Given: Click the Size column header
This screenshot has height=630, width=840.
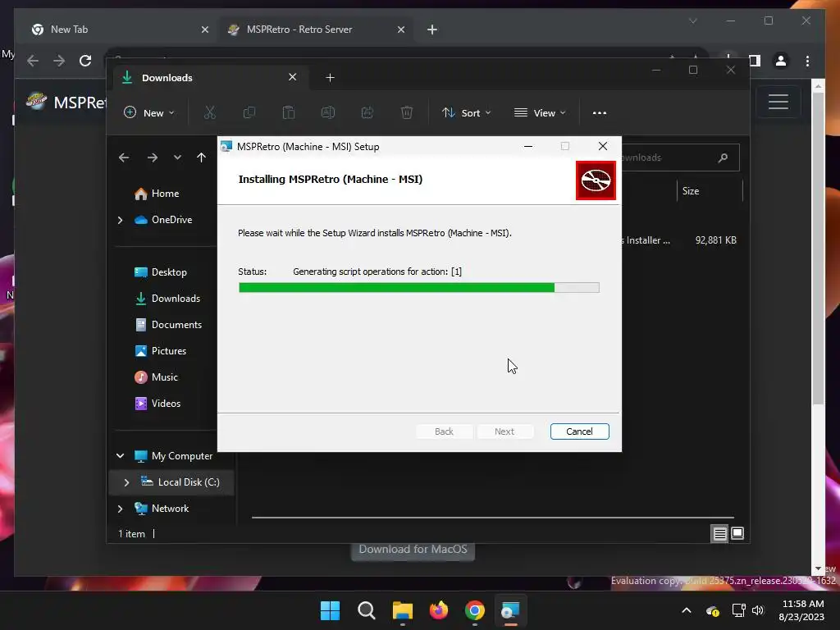Looking at the screenshot, I should click(x=710, y=191).
